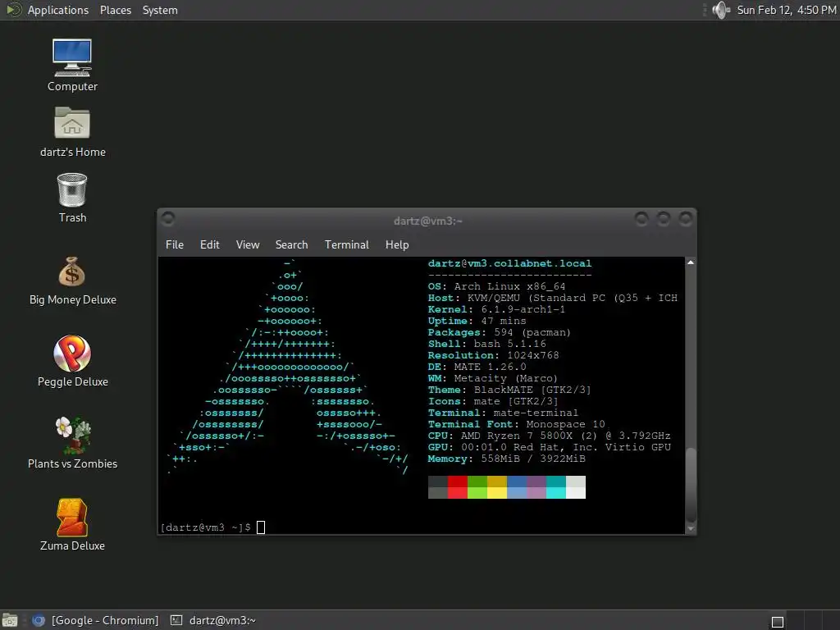Screen dimensions: 840x630
Task: Click the workspace switcher square in bottom panel
Action: tap(778, 622)
